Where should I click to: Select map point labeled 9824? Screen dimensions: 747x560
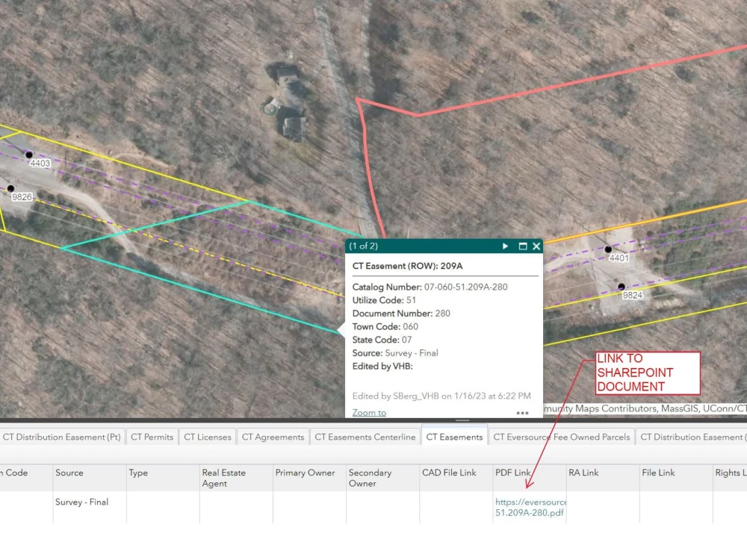coord(620,285)
